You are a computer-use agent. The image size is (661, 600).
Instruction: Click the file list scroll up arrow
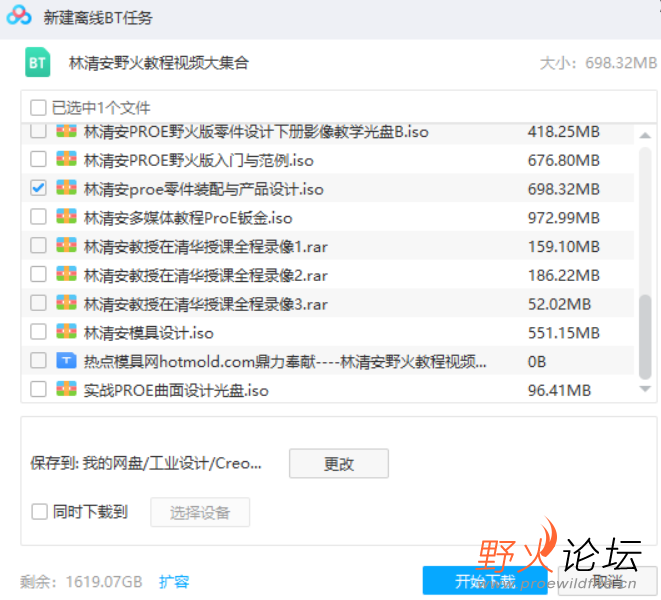[645, 135]
